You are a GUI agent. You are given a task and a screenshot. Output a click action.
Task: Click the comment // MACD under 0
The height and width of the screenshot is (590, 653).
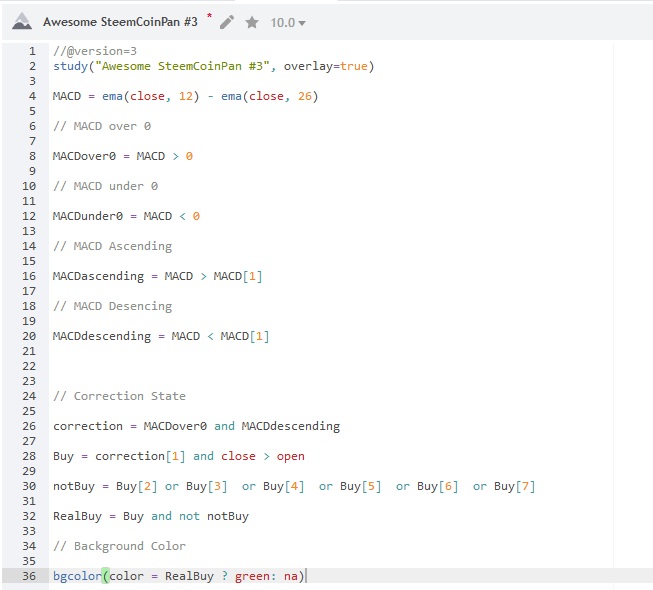tap(105, 186)
